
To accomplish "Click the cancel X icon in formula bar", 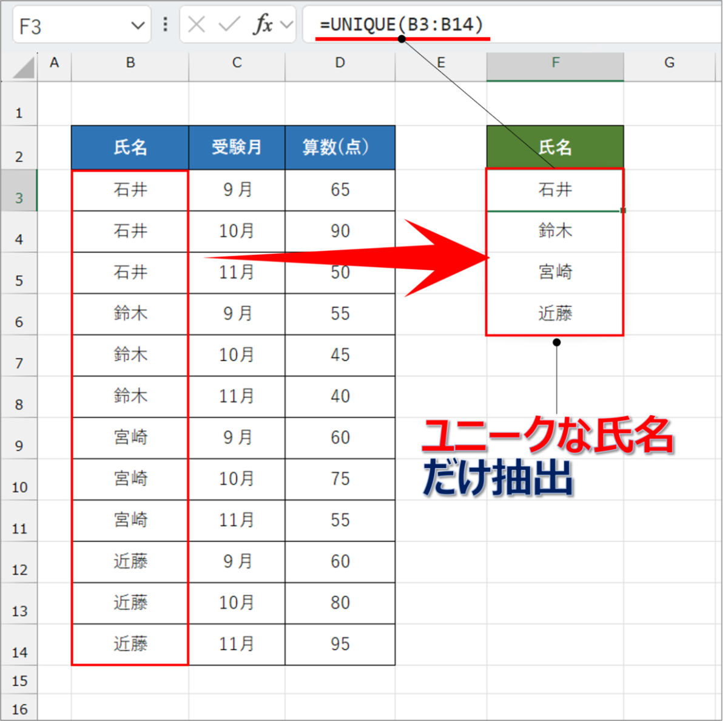I will [196, 25].
